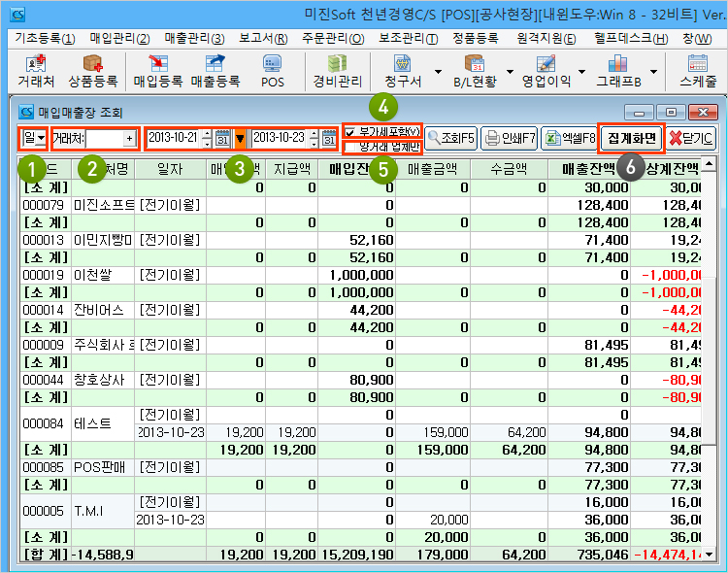Open the 원격지원(E) menu

[x=546, y=38]
